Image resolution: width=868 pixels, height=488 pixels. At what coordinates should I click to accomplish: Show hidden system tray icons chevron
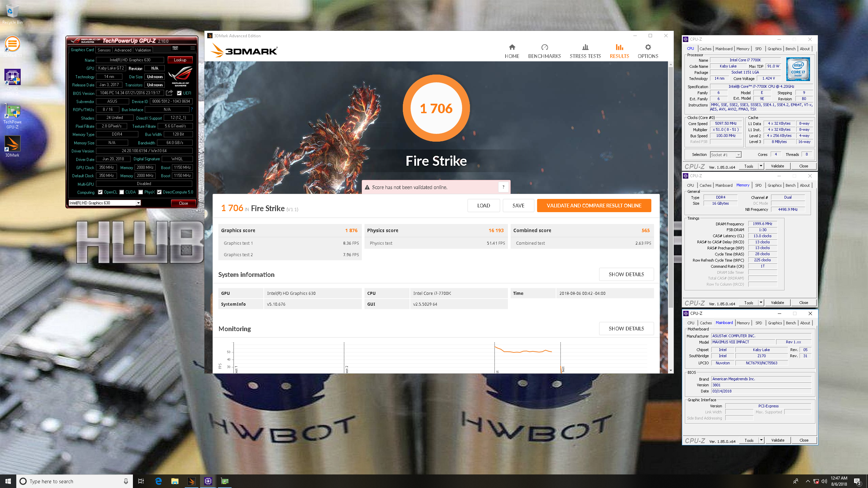click(808, 481)
